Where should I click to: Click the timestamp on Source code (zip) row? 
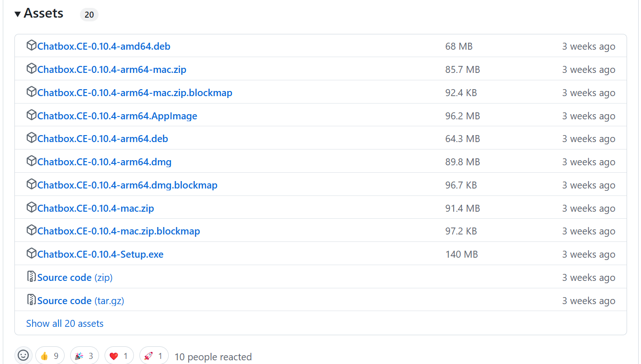pyautogui.click(x=588, y=278)
